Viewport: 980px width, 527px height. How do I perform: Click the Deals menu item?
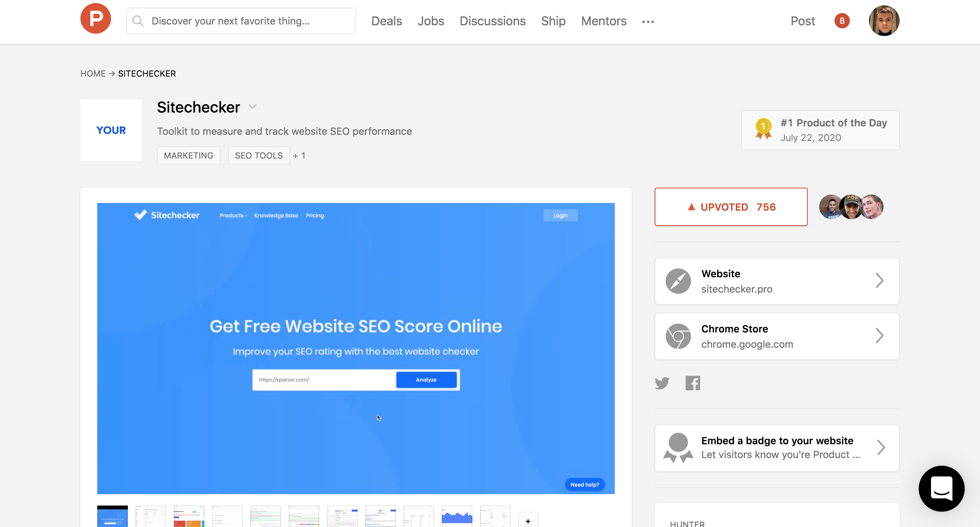pyautogui.click(x=387, y=21)
